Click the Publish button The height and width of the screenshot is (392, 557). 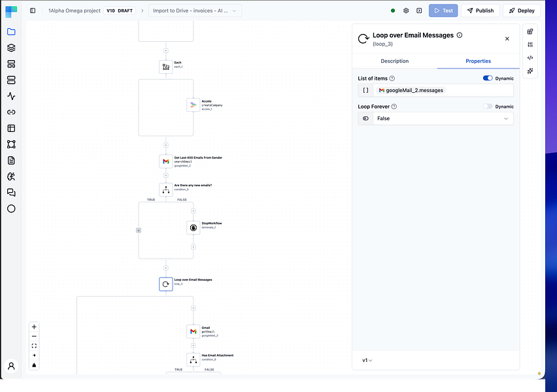tap(481, 10)
